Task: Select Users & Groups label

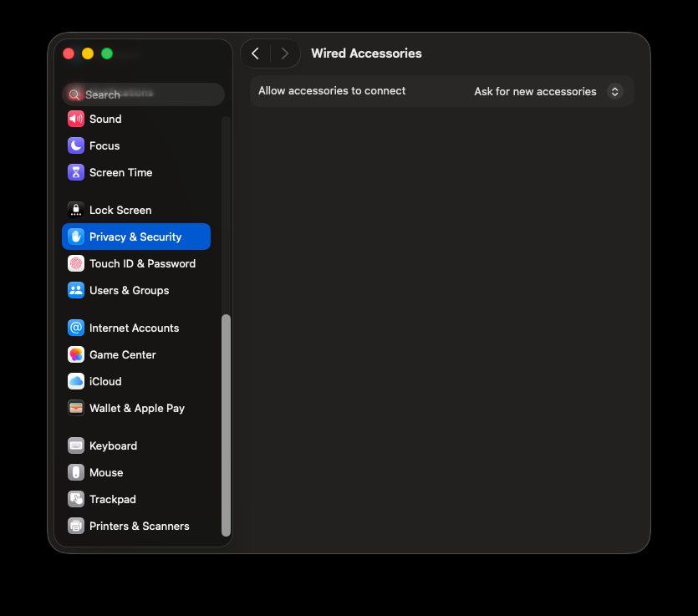Action: coord(130,290)
